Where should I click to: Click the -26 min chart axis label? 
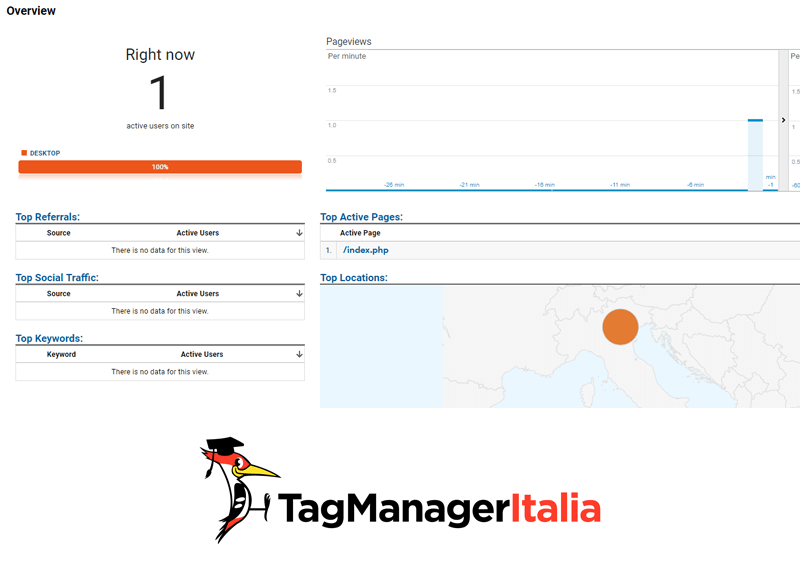[x=394, y=185]
